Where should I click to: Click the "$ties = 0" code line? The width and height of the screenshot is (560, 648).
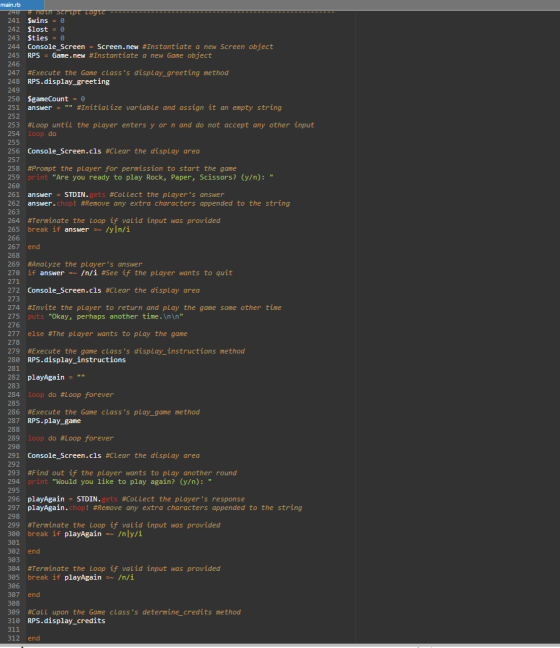[46, 38]
